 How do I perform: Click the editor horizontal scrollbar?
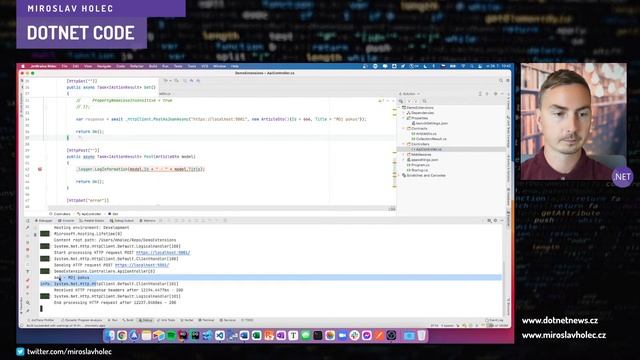click(222, 209)
